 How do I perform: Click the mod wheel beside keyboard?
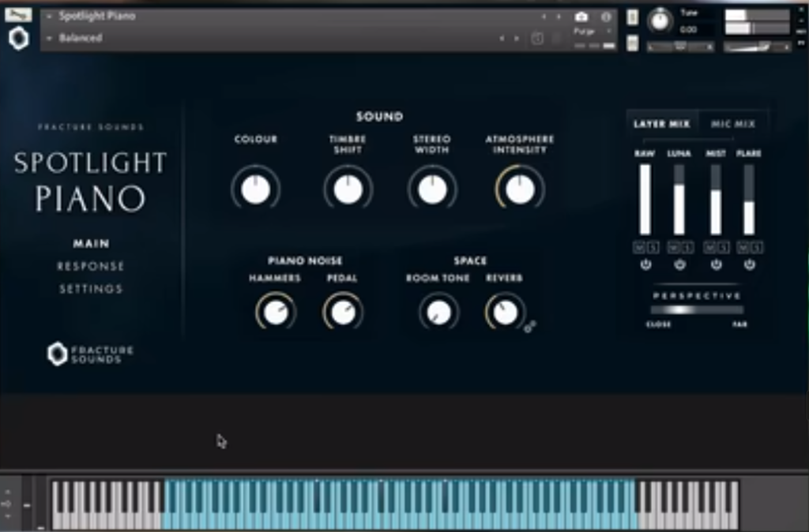pyautogui.click(x=40, y=504)
